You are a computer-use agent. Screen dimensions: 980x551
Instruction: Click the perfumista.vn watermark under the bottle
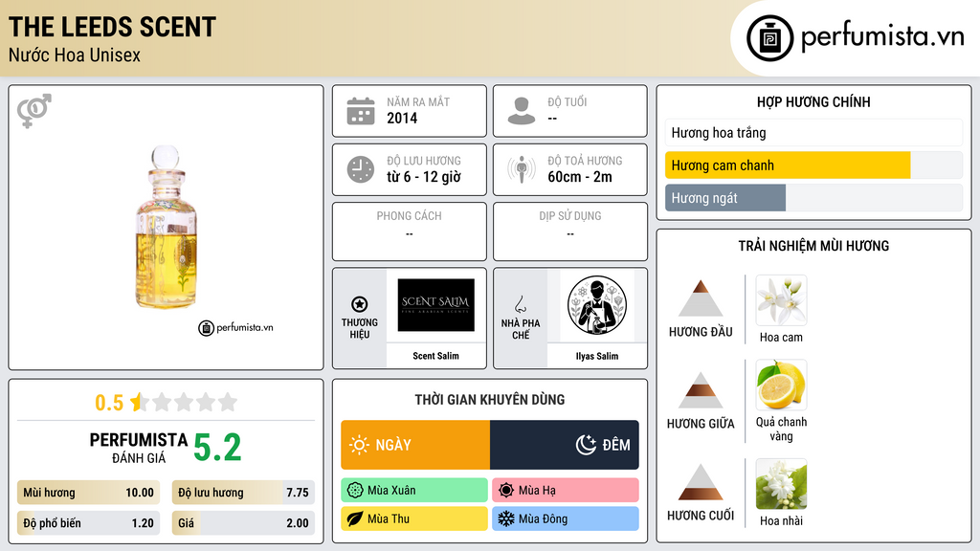click(x=235, y=327)
